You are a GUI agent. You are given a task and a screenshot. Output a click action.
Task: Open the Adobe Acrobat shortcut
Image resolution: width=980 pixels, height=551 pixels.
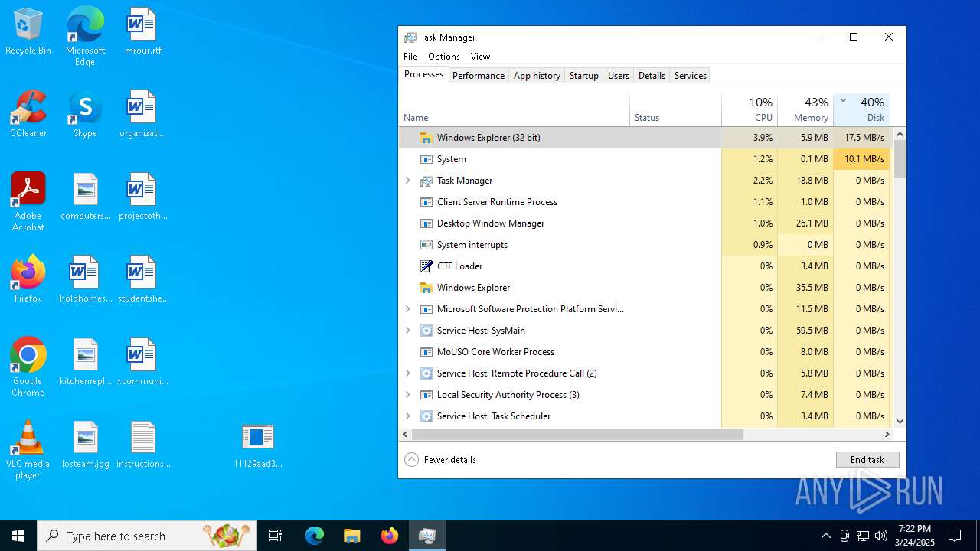click(28, 202)
